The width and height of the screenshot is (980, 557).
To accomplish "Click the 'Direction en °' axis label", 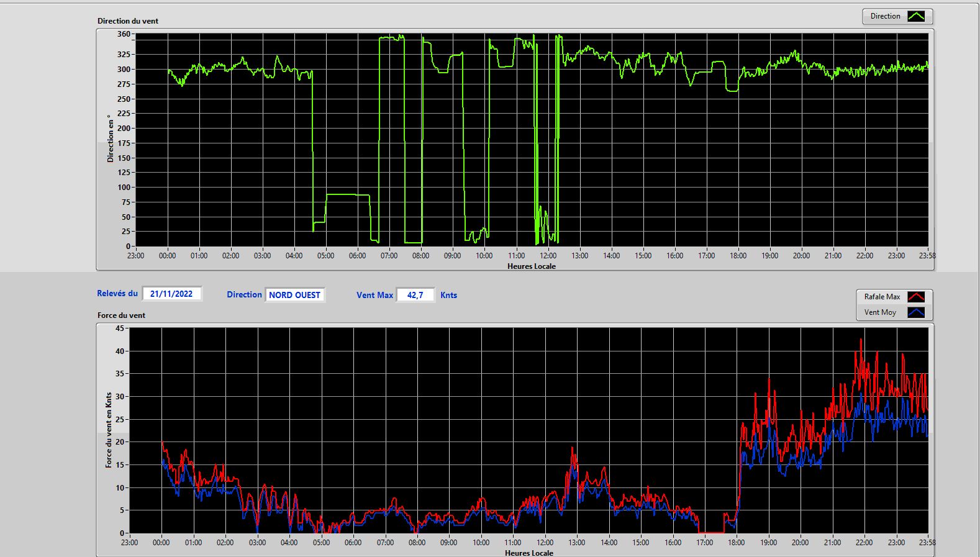I will coord(111,138).
